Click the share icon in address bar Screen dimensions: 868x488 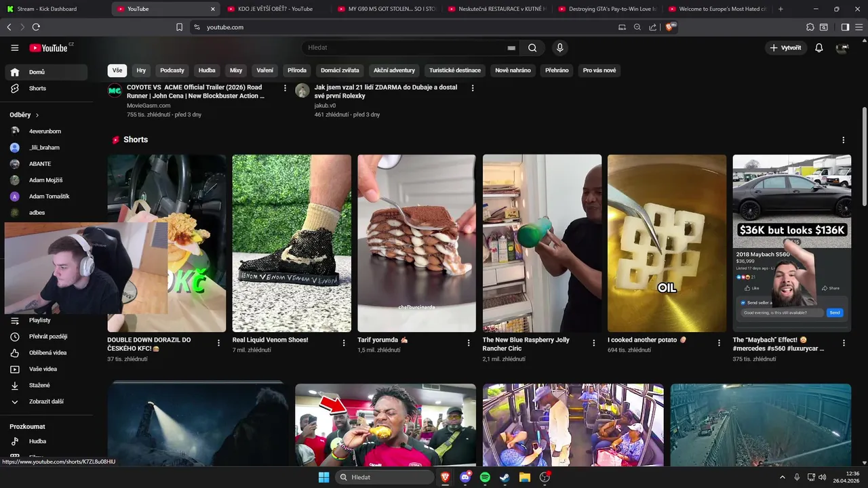click(x=652, y=27)
